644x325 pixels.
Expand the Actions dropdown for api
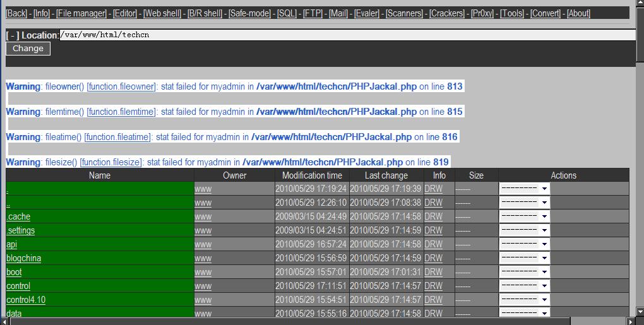(x=524, y=244)
